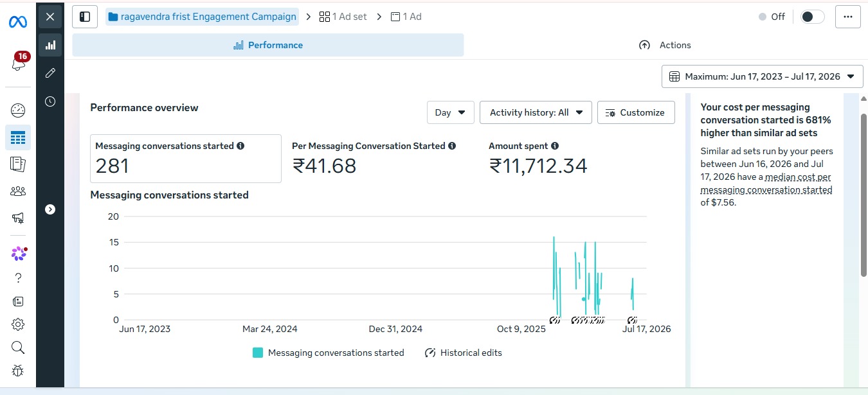Open the Campaigns table icon in sidebar
The height and width of the screenshot is (395, 868).
pos(18,137)
